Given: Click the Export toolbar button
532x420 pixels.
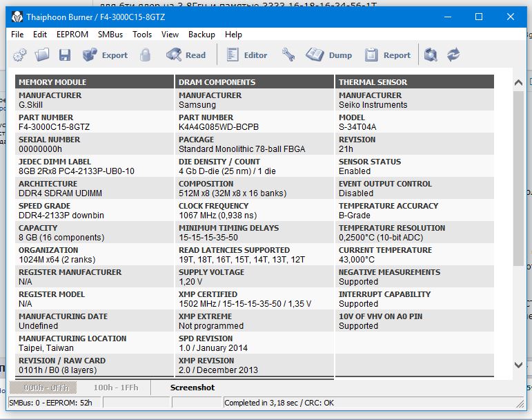Looking at the screenshot, I should click(x=105, y=55).
